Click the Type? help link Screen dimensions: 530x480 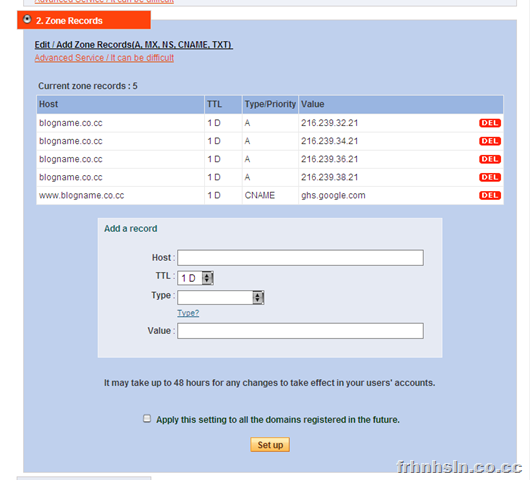(x=188, y=313)
